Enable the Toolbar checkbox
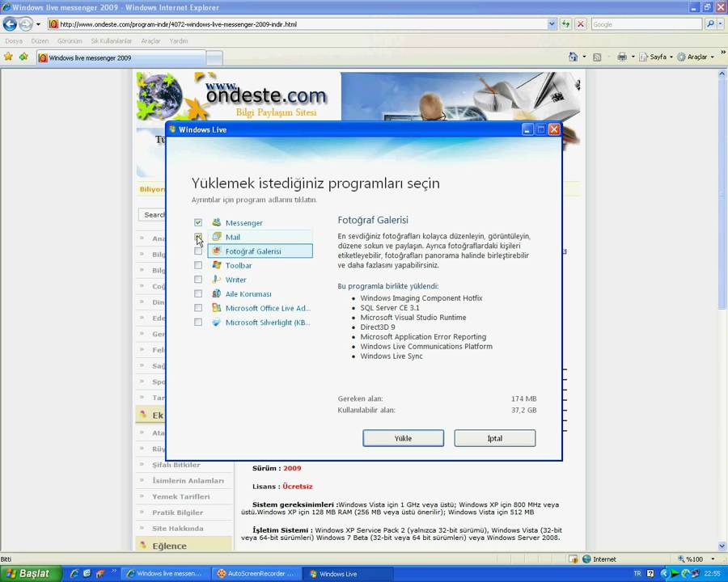This screenshot has width=728, height=582. (x=198, y=265)
